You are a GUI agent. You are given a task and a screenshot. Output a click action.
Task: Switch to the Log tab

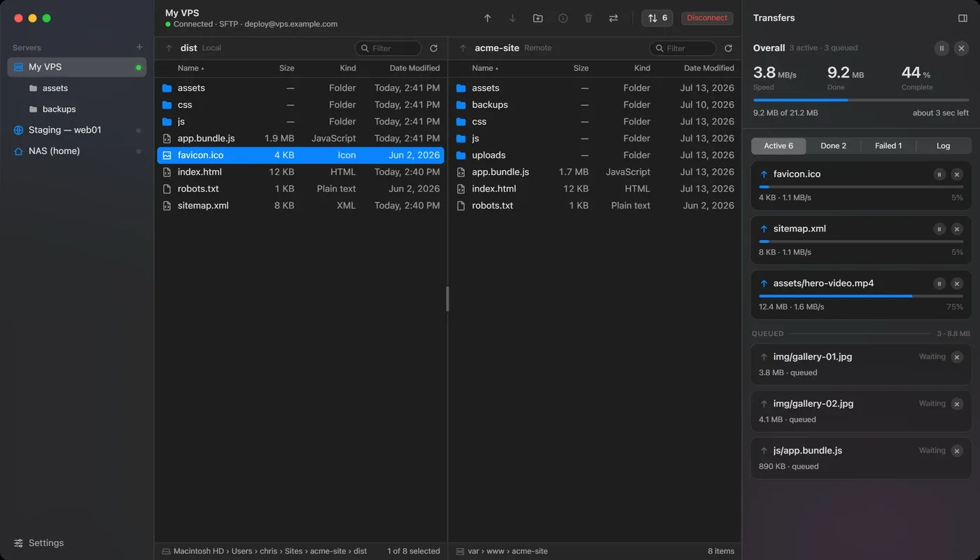pos(943,146)
